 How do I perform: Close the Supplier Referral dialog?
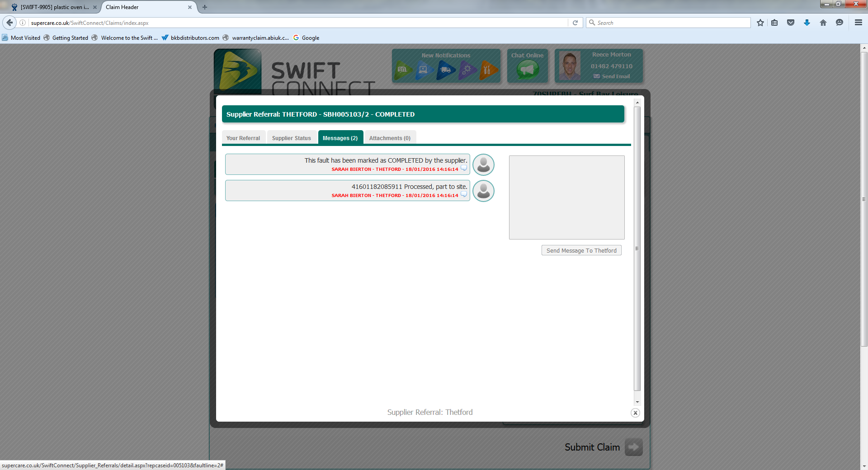635,413
